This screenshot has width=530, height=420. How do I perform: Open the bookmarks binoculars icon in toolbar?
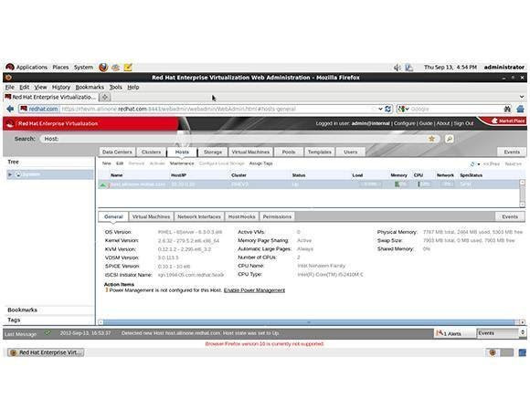(507, 109)
